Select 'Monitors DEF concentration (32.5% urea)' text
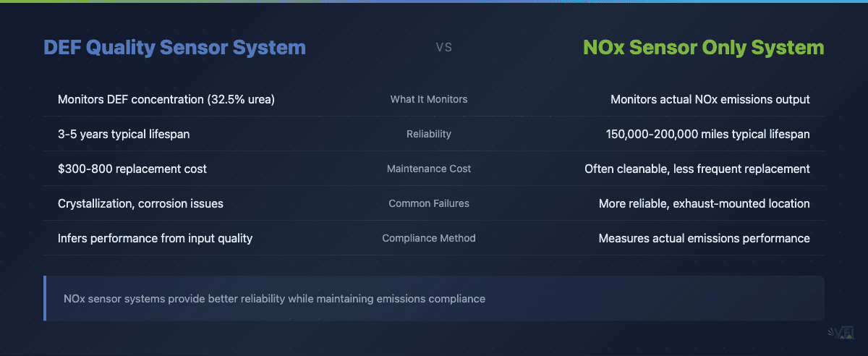 pos(166,99)
